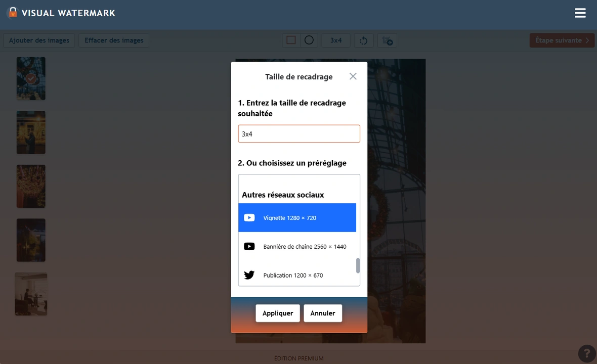This screenshot has width=597, height=364.
Task: Click Effacer des images button
Action: (114, 40)
